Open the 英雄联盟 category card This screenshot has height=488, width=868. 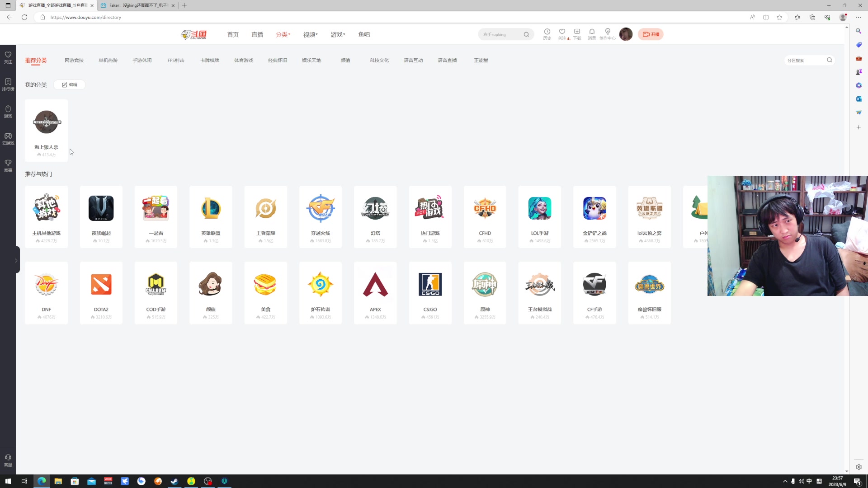point(211,216)
